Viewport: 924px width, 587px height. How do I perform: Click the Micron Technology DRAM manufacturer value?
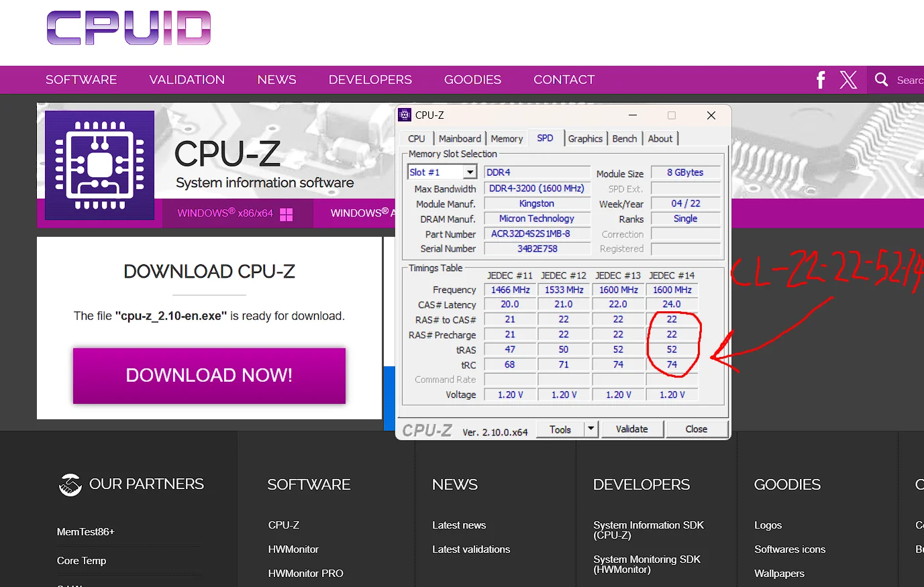point(537,219)
